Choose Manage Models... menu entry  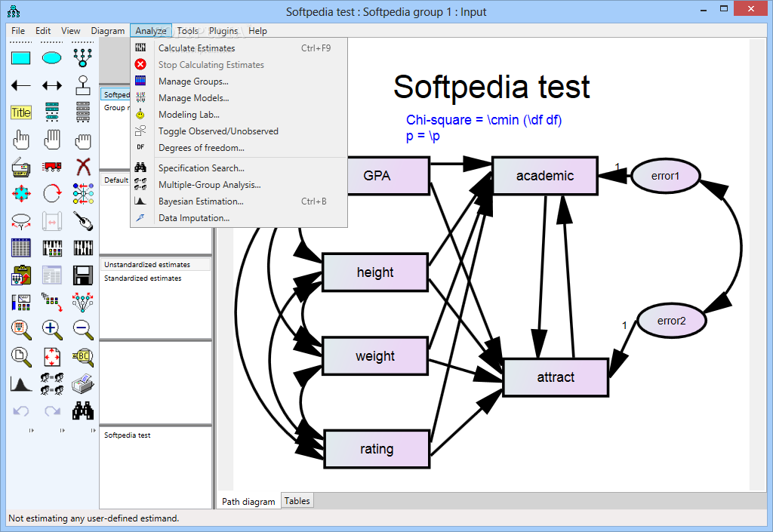(x=239, y=98)
